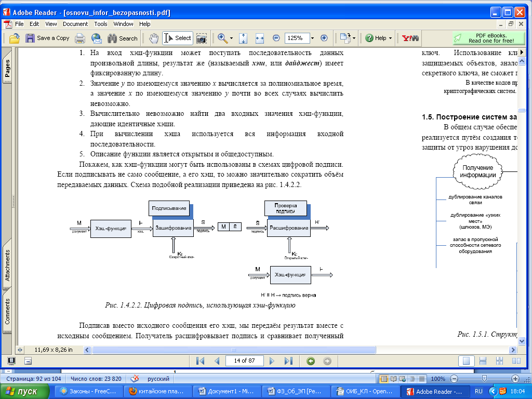Open the Pages side panel tab
Screen dimensions: 532x399
pos(7,68)
